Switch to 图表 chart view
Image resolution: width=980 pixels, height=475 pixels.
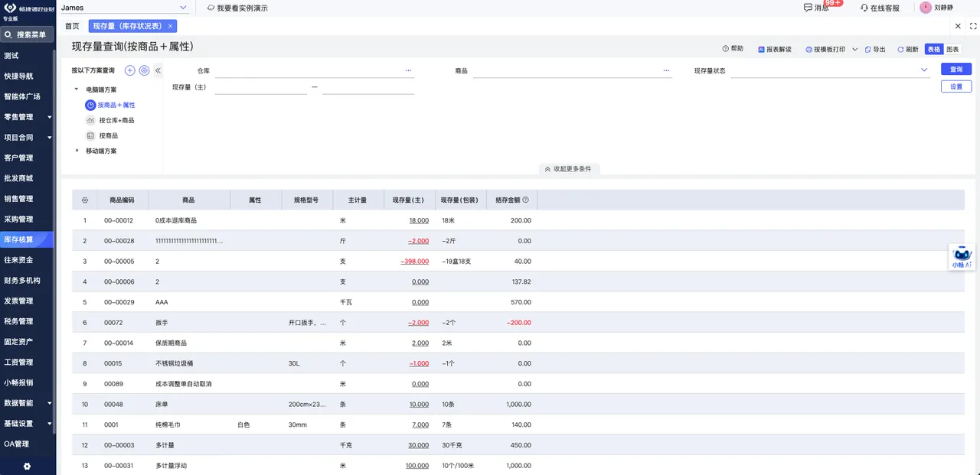952,49
